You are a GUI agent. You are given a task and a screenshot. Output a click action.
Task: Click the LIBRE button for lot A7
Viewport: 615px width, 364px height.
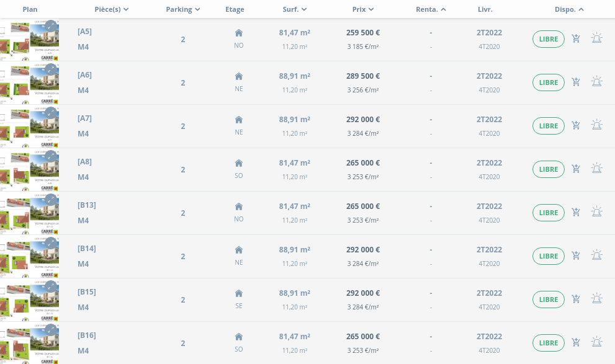point(549,126)
